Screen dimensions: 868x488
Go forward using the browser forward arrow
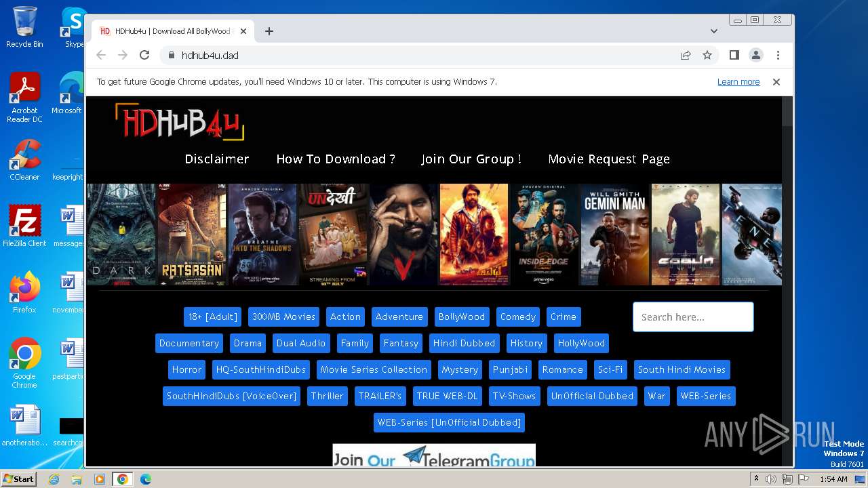(123, 55)
